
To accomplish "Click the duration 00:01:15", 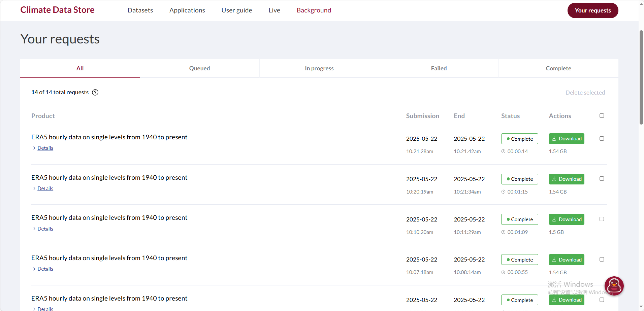I will (x=518, y=192).
